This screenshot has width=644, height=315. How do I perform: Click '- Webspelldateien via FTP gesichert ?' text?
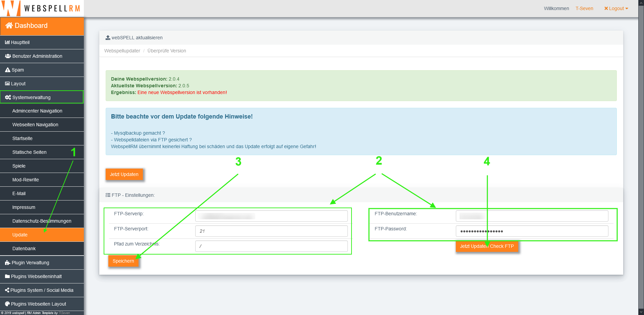click(x=151, y=140)
